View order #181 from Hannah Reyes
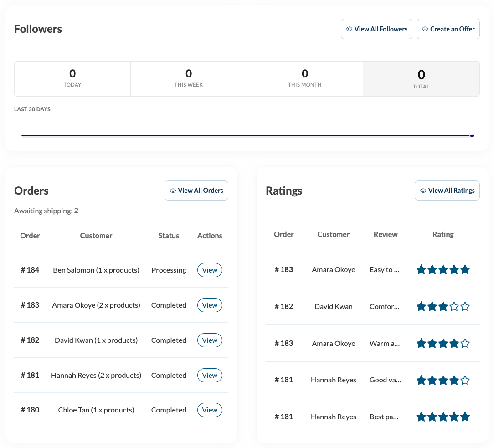 click(210, 375)
